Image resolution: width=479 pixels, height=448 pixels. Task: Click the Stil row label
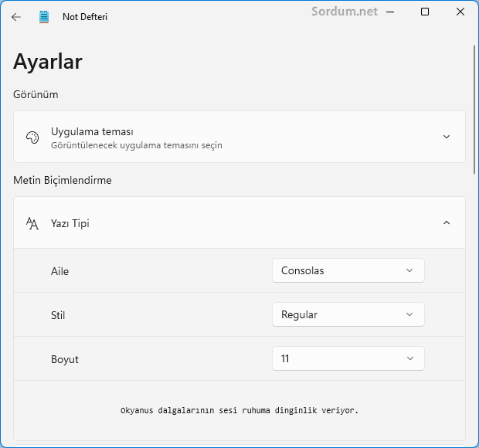[x=59, y=315]
